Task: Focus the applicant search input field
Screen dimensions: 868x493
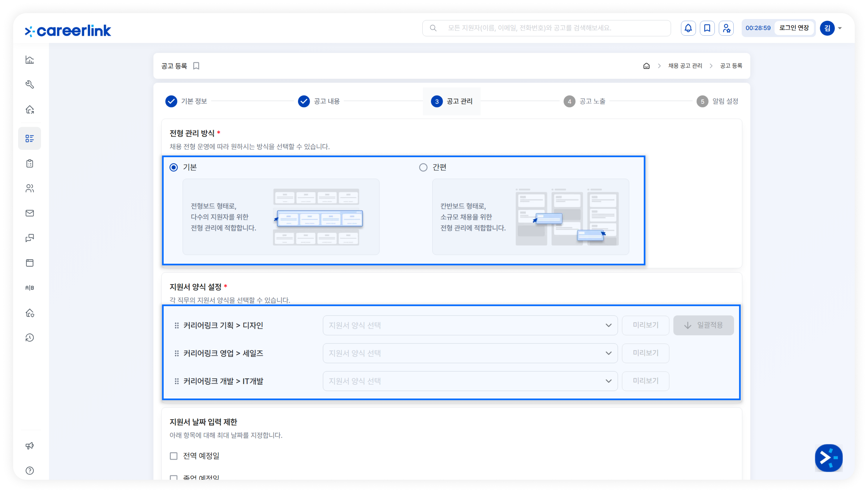Action: pos(546,28)
